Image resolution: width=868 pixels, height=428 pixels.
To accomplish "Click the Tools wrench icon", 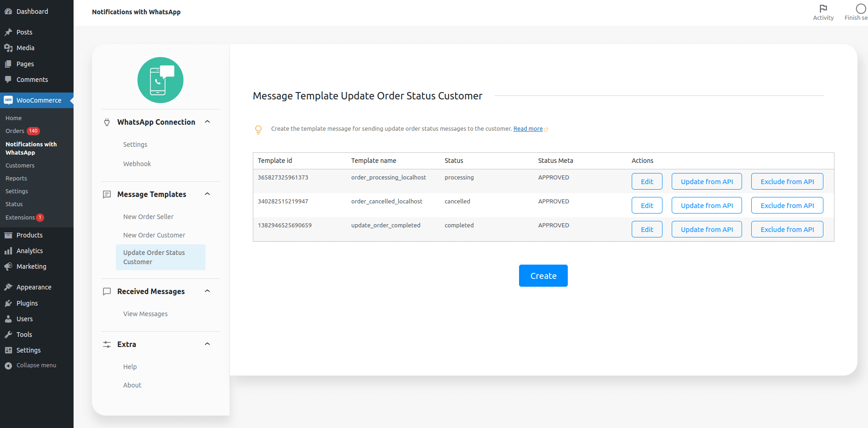I will [x=8, y=335].
